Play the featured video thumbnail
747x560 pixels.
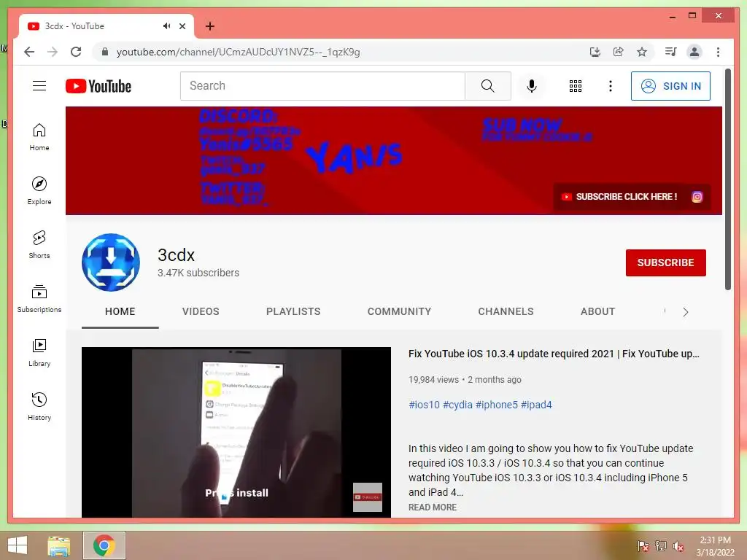point(236,432)
